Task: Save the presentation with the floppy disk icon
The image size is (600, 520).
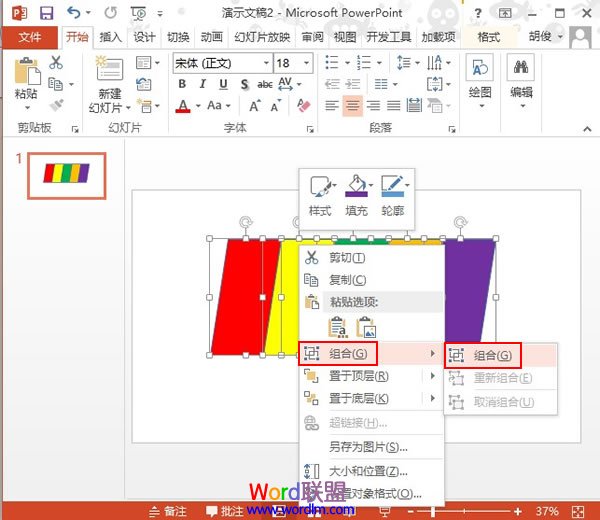Action: [46, 13]
